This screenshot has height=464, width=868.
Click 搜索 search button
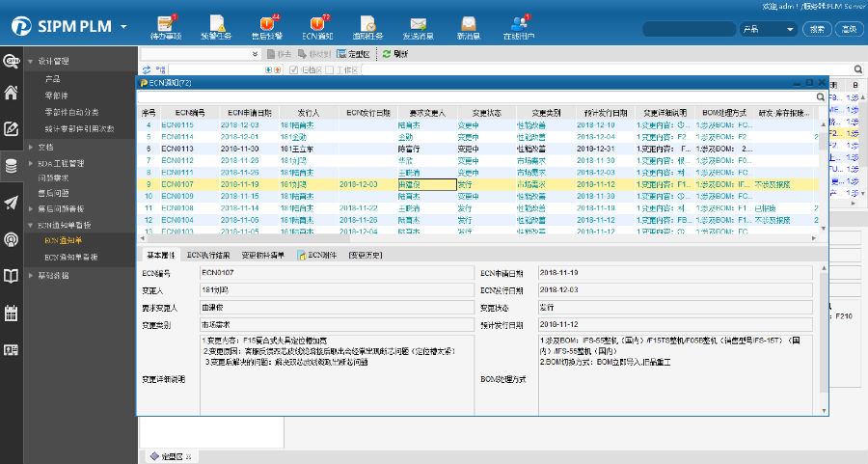[817, 29]
